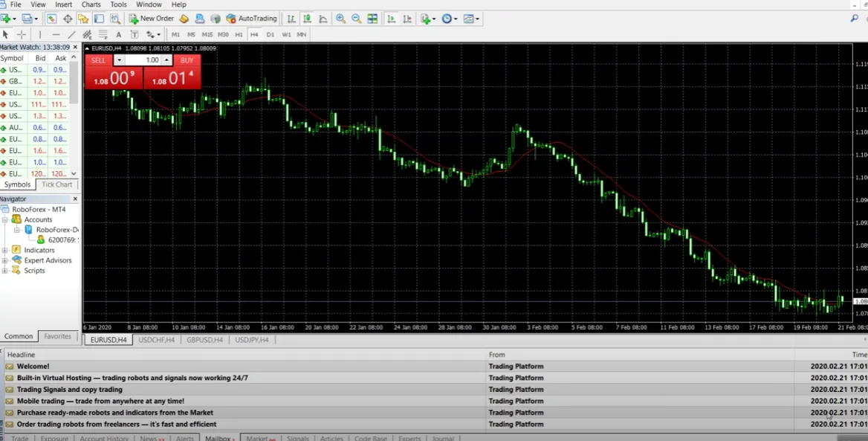Expand the Expert Advisors node
The height and width of the screenshot is (441, 868).
coord(5,260)
